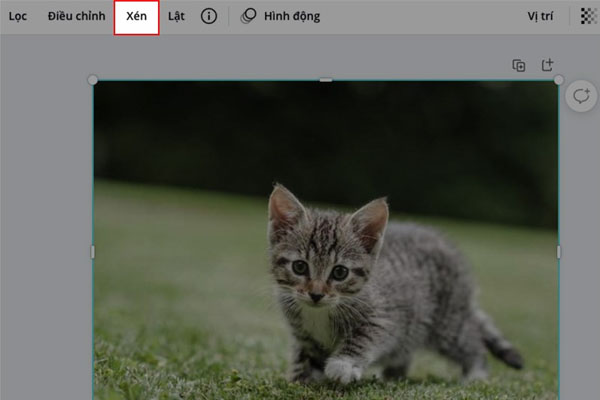600x400 pixels.
Task: Open Vị trí position settings
Action: pyautogui.click(x=540, y=17)
